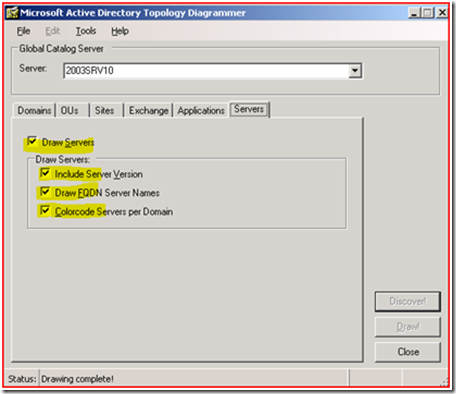Click the Close button

tap(408, 352)
